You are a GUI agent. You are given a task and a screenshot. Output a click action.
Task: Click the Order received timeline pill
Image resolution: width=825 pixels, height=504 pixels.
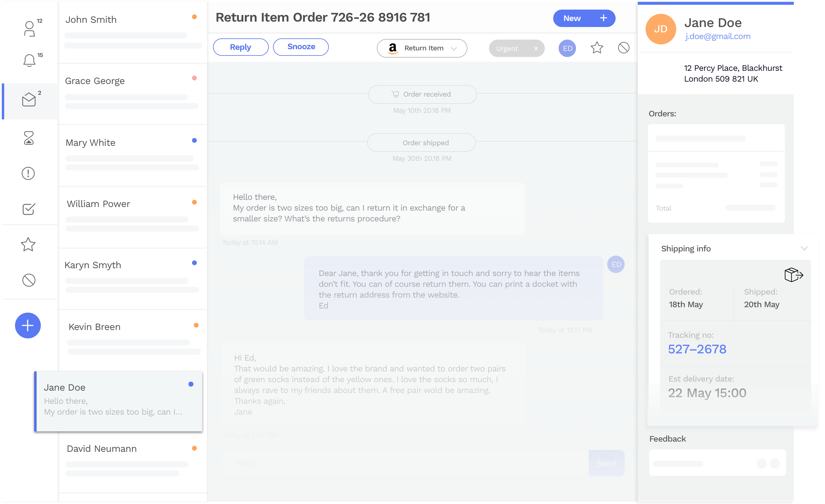(x=423, y=94)
